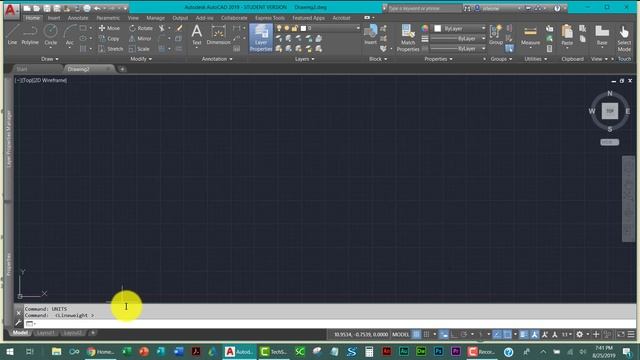Click the Customization menu icon in status bar

631,335
